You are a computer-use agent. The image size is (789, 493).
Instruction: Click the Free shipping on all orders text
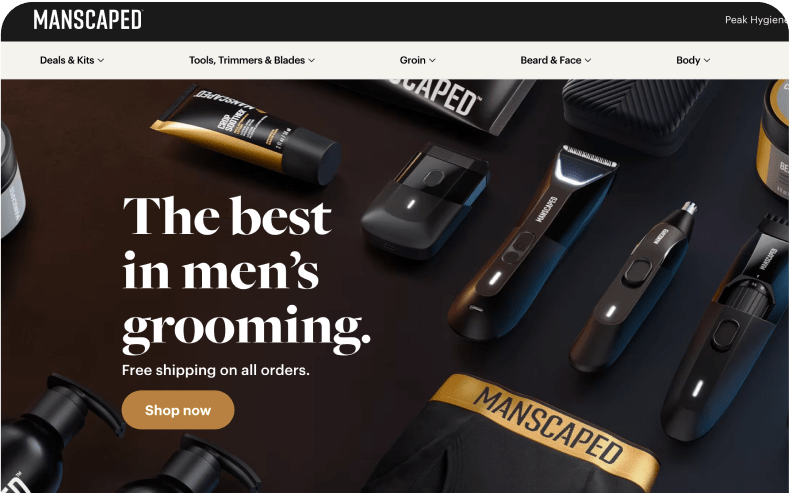[x=216, y=370]
